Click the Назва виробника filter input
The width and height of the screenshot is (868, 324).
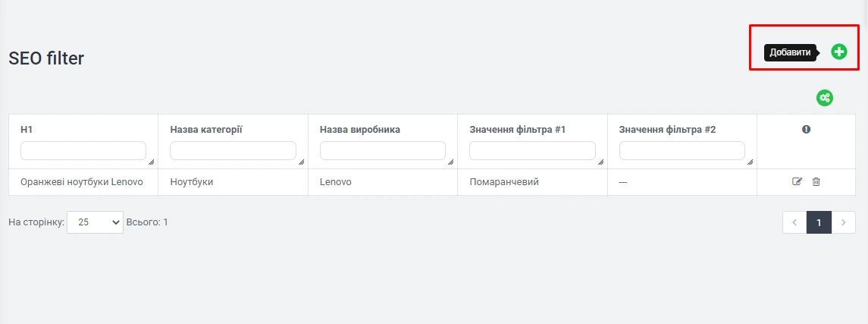pos(382,150)
